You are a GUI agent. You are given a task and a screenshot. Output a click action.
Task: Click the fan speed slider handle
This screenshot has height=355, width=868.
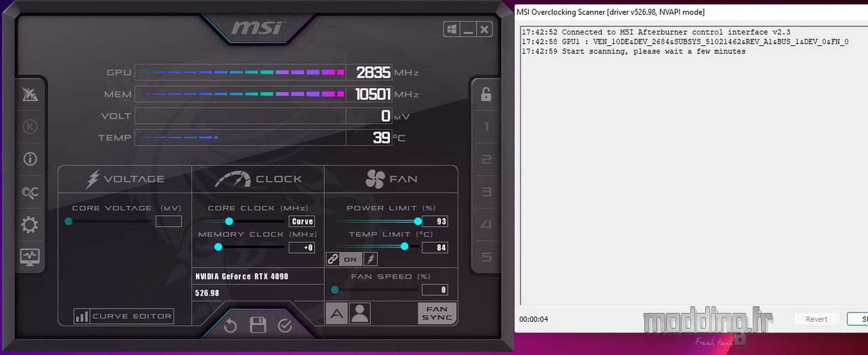click(335, 290)
